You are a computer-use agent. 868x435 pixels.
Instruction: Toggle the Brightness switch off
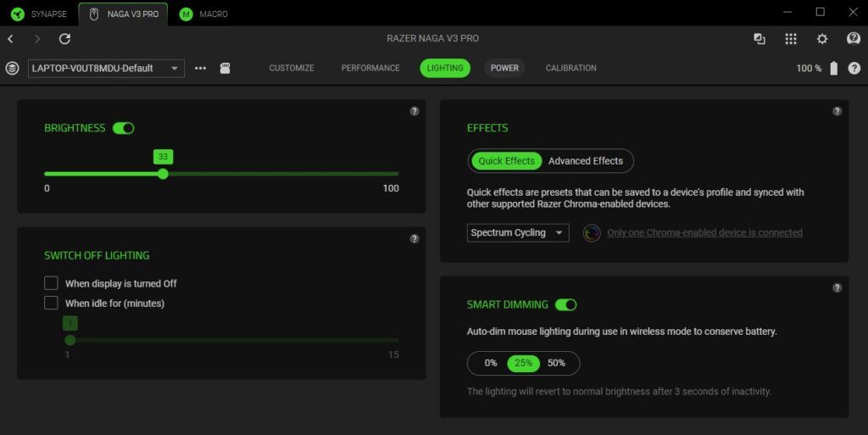point(124,128)
